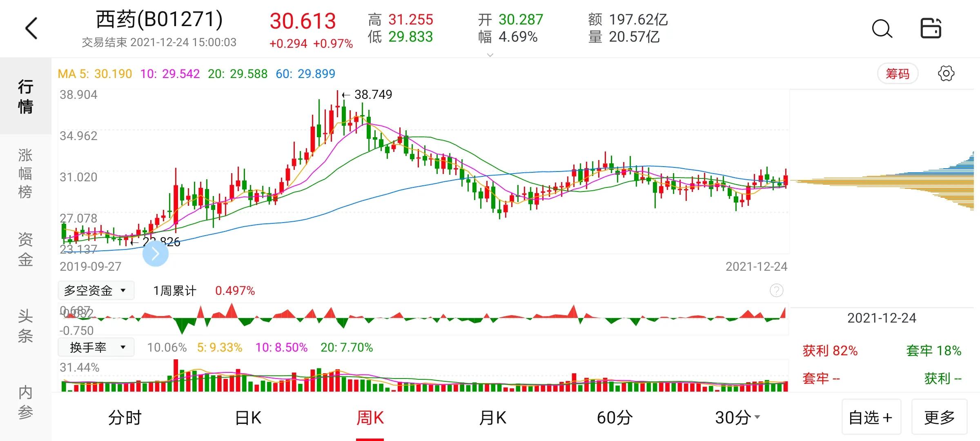Click the MA 5: 30.190 label
Image resolution: width=980 pixels, height=441 pixels.
pyautogui.click(x=95, y=73)
